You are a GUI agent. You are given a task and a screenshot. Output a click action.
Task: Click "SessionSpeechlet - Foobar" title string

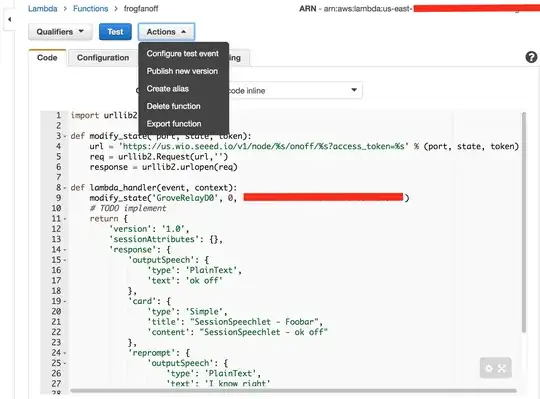coord(254,322)
